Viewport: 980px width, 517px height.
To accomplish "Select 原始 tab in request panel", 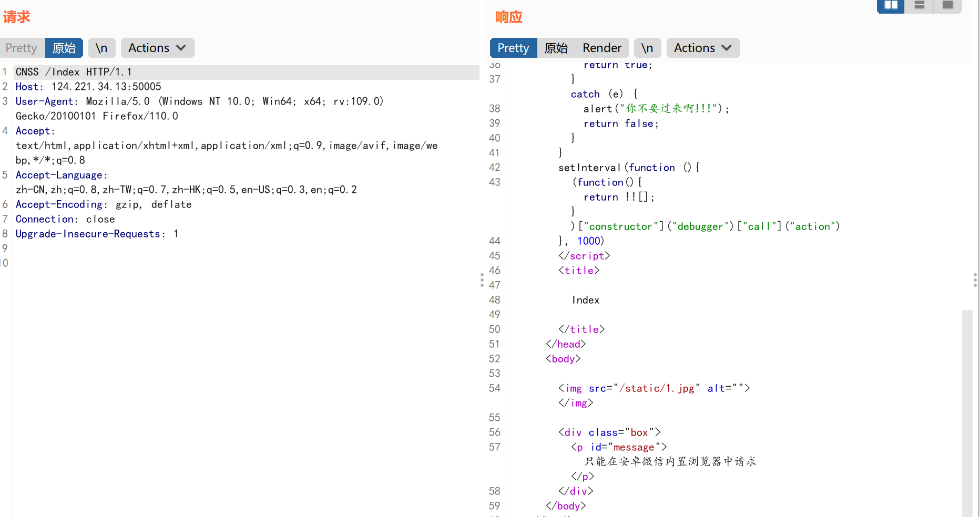I will point(64,48).
